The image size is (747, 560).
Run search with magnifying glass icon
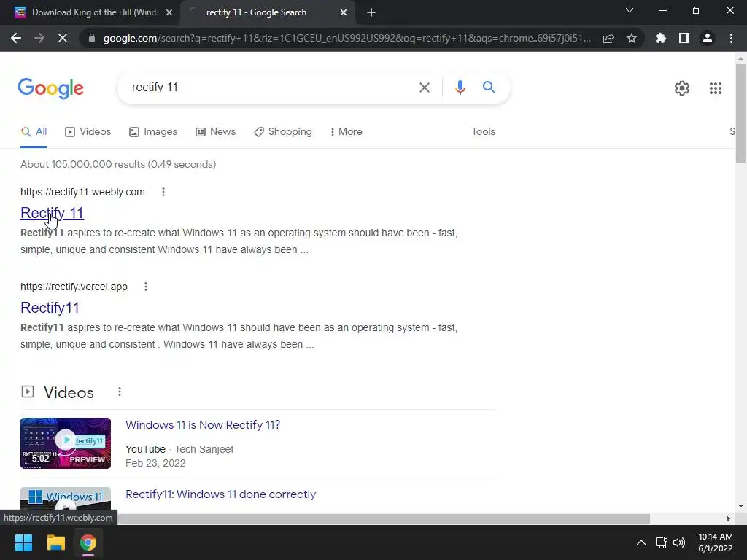(x=489, y=87)
